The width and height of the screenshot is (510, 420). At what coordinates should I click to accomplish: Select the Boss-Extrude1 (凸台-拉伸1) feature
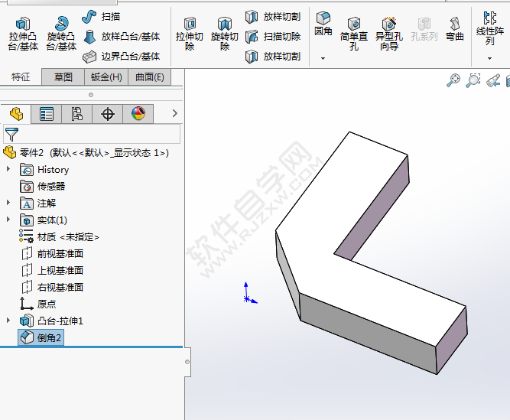tap(51, 321)
